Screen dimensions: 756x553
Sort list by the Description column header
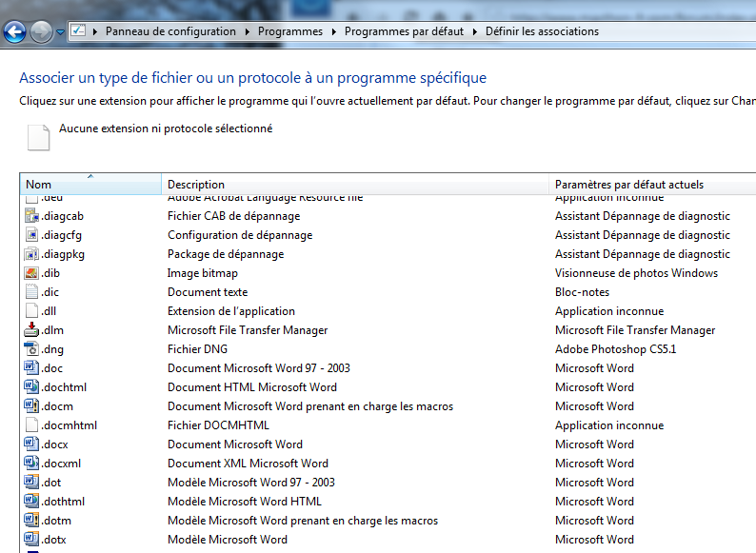pos(355,184)
